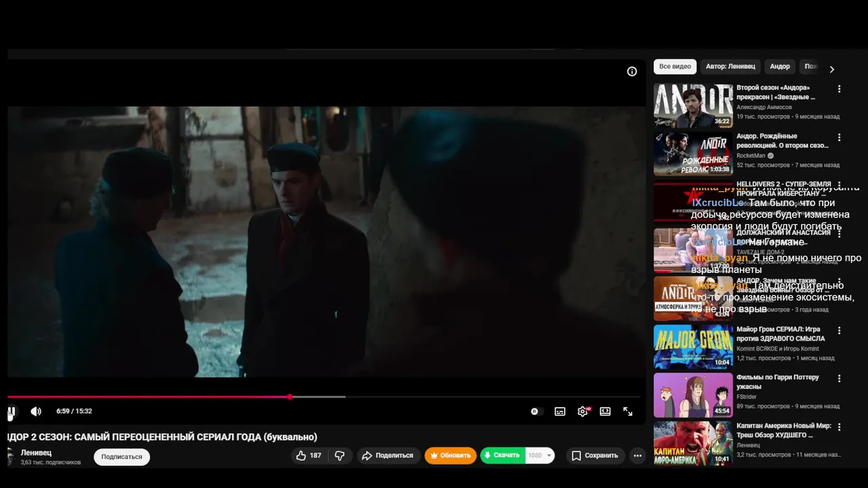
Task: Click the Майор Гром сериал video title text
Action: [x=781, y=333]
